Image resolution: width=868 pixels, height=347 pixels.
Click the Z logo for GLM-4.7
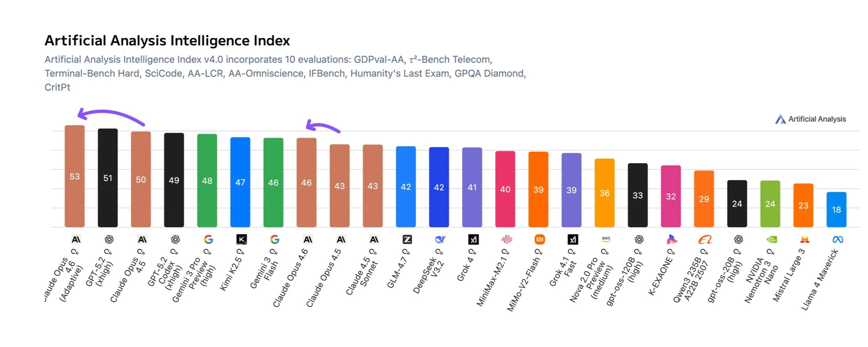tap(407, 239)
